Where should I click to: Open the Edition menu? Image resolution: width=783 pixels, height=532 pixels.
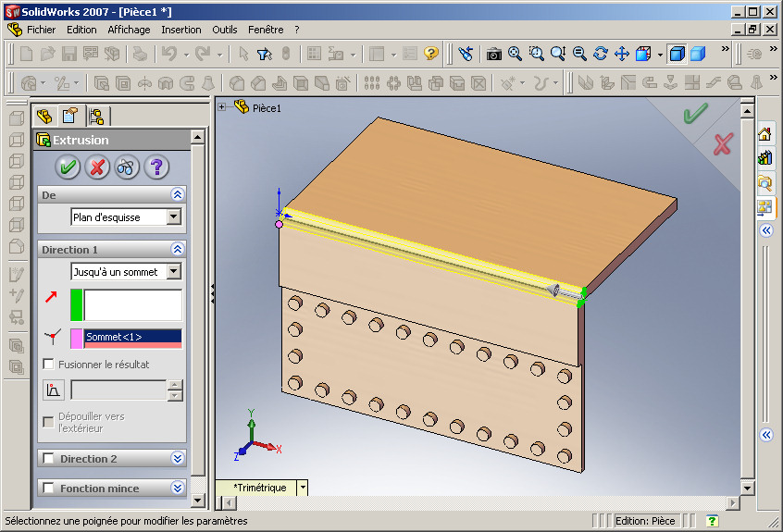(81, 30)
